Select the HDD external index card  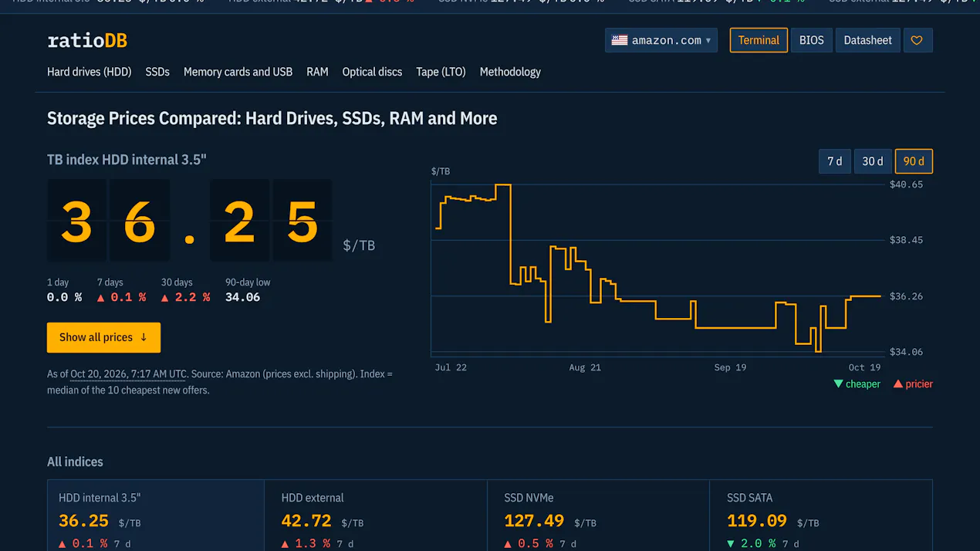[x=376, y=516]
